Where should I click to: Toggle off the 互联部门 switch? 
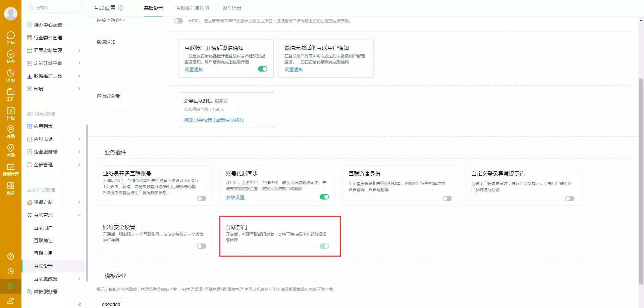pos(324,246)
